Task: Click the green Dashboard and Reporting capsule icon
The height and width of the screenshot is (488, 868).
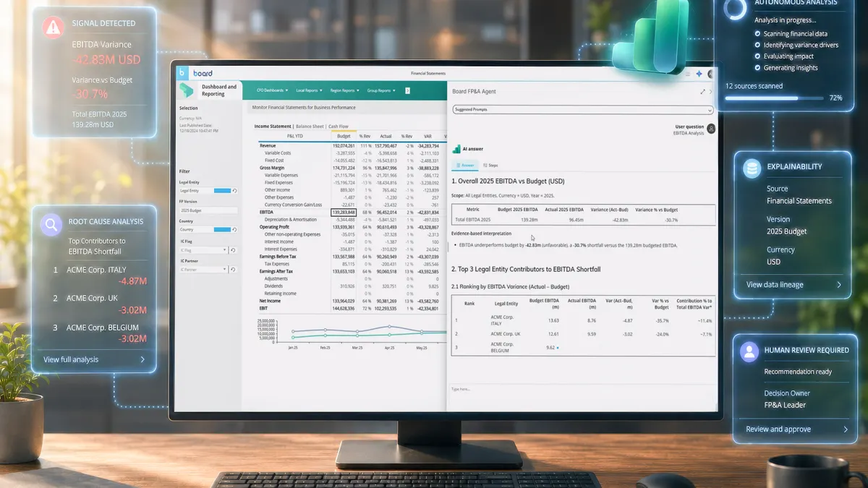Action: [187, 90]
